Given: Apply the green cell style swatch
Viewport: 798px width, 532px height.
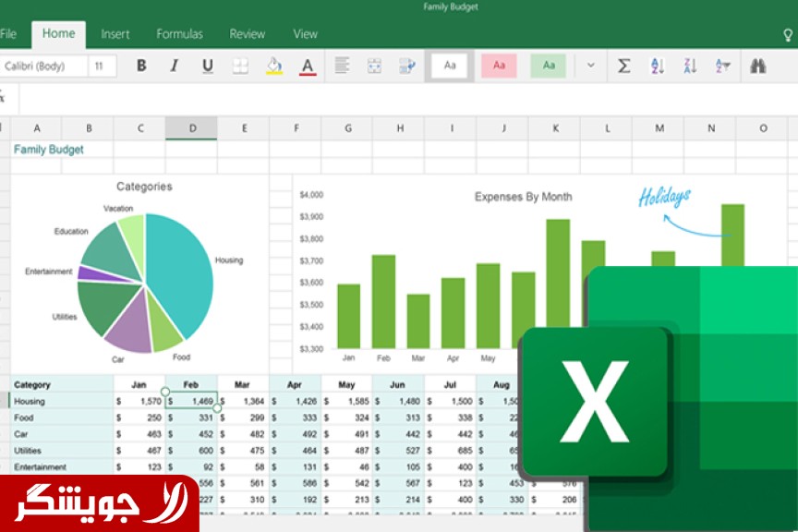Looking at the screenshot, I should [548, 66].
